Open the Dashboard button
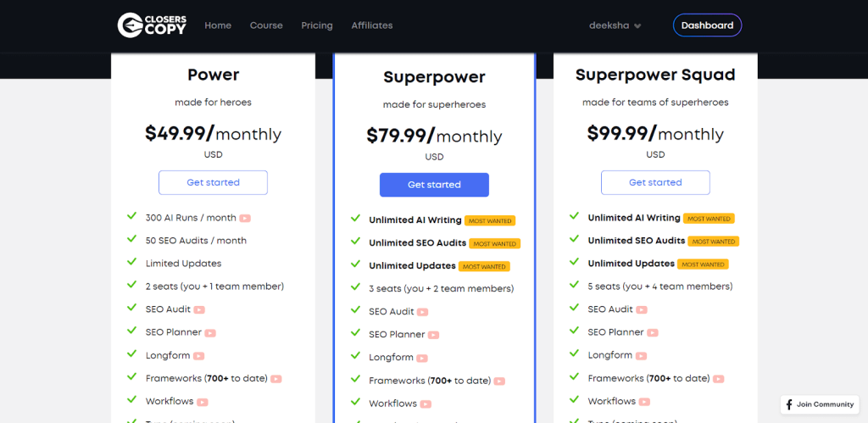The image size is (868, 423). coord(708,25)
